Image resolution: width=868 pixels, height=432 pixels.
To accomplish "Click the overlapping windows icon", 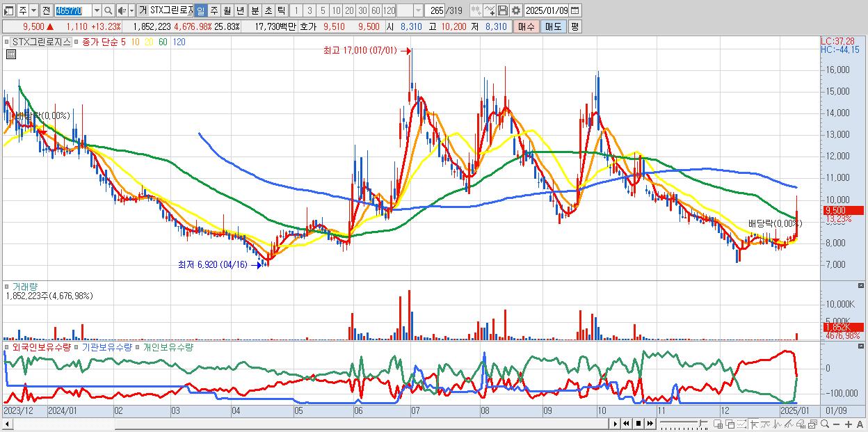I will coord(730,424).
